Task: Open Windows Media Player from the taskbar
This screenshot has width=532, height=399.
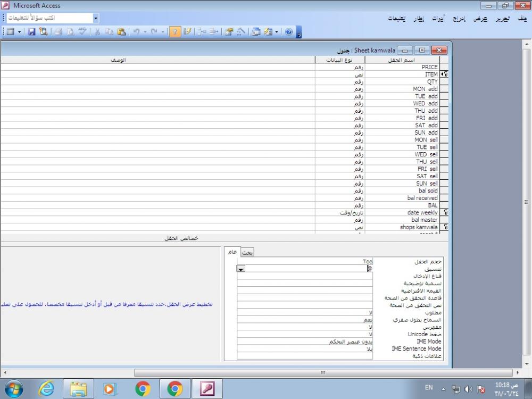Action: [110, 389]
